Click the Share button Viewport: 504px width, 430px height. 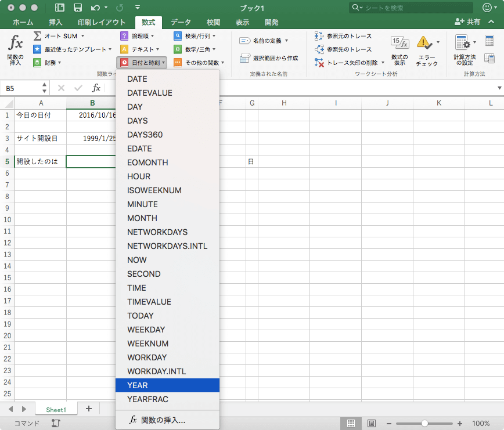(x=467, y=22)
